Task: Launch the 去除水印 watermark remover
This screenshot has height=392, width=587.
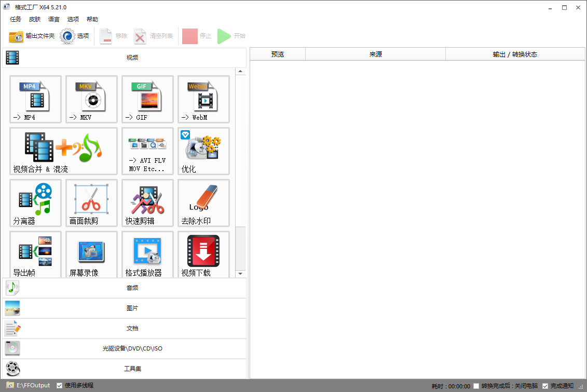Action: pyautogui.click(x=203, y=203)
